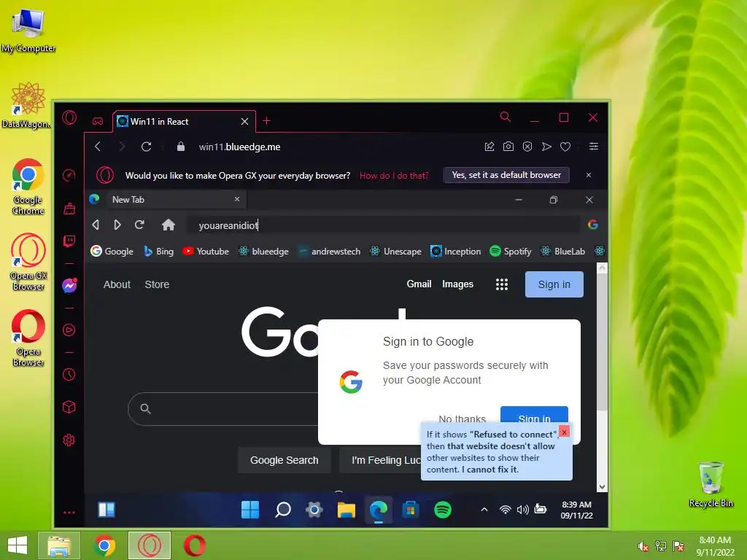Click the inner Edge forward triangle button
This screenshot has height=560, width=747.
click(x=117, y=225)
